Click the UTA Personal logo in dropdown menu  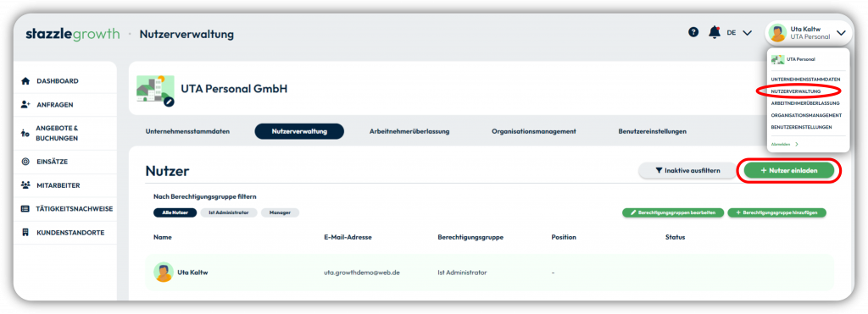[x=778, y=59]
